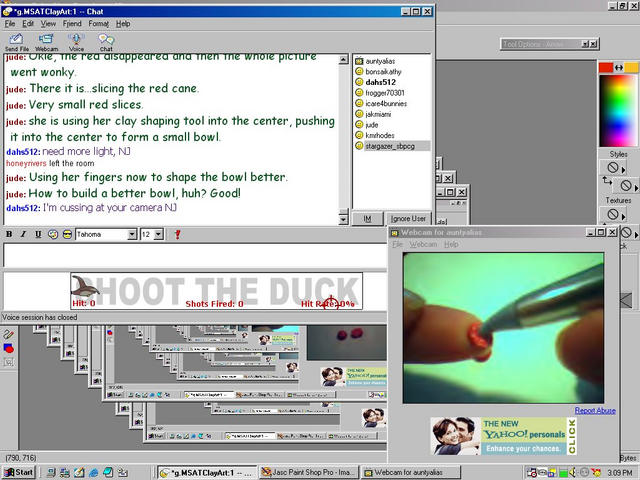Open the Webcam menu in webcam window
Screen dimensions: 640x480
click(x=423, y=244)
